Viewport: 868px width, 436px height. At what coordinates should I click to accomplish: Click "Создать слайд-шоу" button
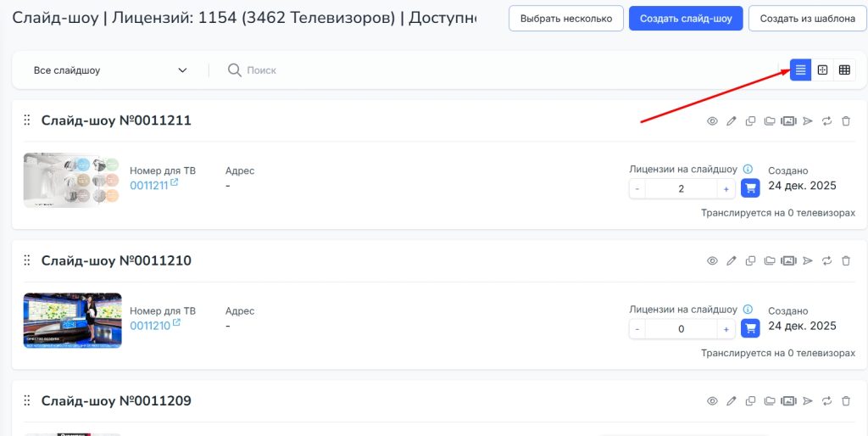point(686,18)
